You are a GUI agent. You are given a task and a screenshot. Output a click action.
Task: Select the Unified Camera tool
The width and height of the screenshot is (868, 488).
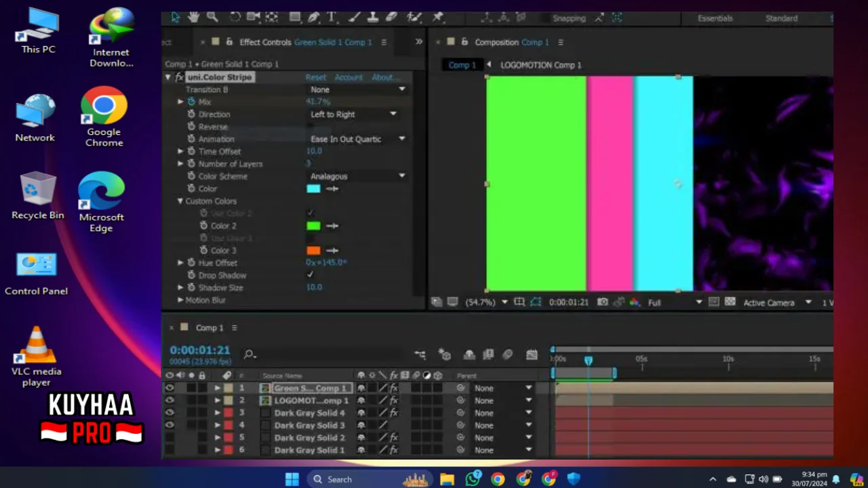click(x=254, y=17)
